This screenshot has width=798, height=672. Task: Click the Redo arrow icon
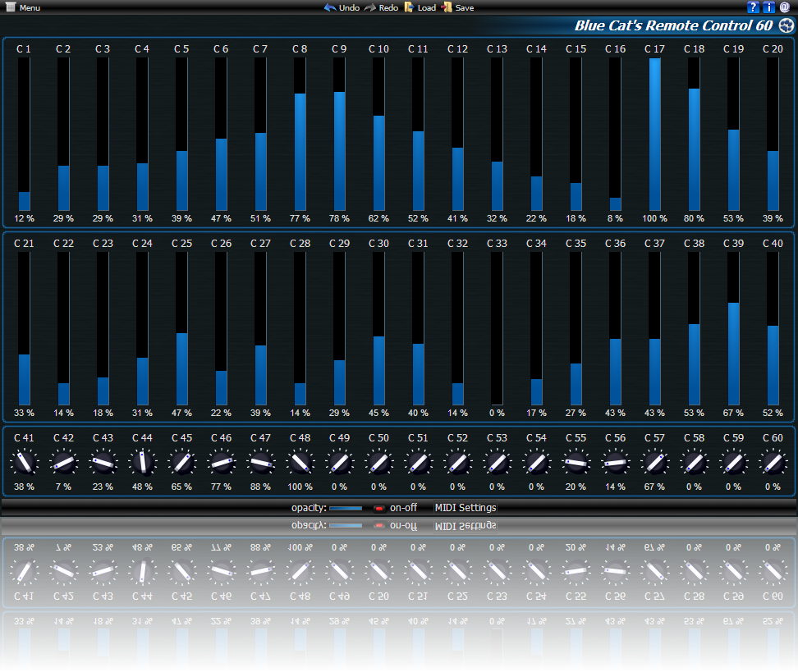pos(370,7)
